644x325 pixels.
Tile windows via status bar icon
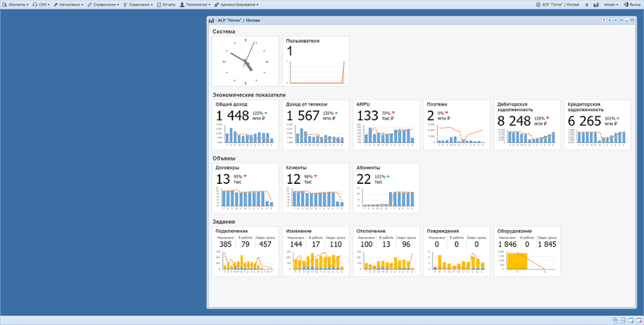tap(623, 320)
